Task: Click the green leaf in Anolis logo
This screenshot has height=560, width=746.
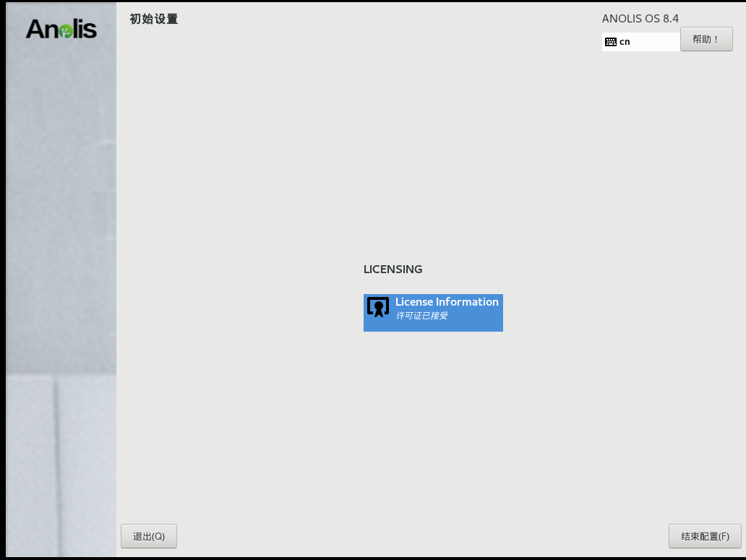Action: pyautogui.click(x=67, y=31)
